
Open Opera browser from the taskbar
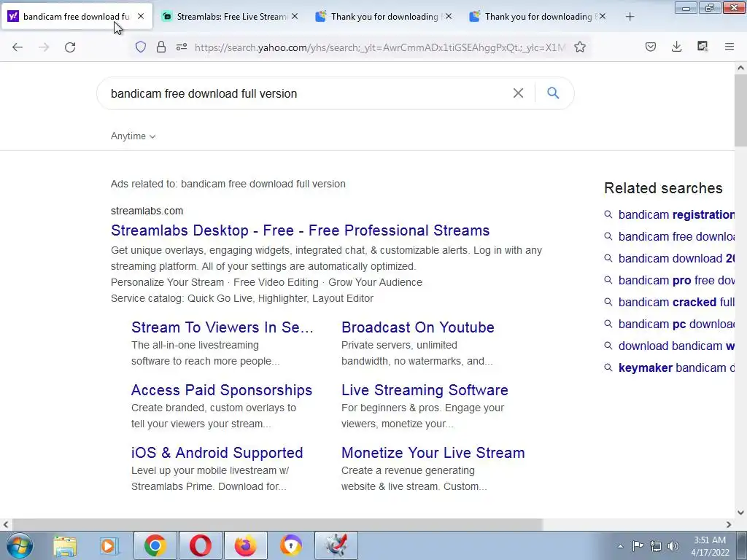(x=201, y=545)
